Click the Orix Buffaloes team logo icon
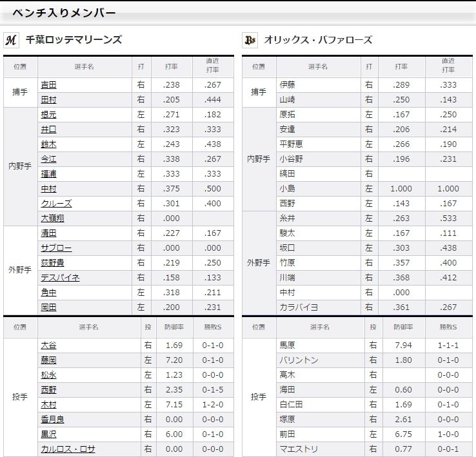Viewport: 476px width, 457px height. 250,40
